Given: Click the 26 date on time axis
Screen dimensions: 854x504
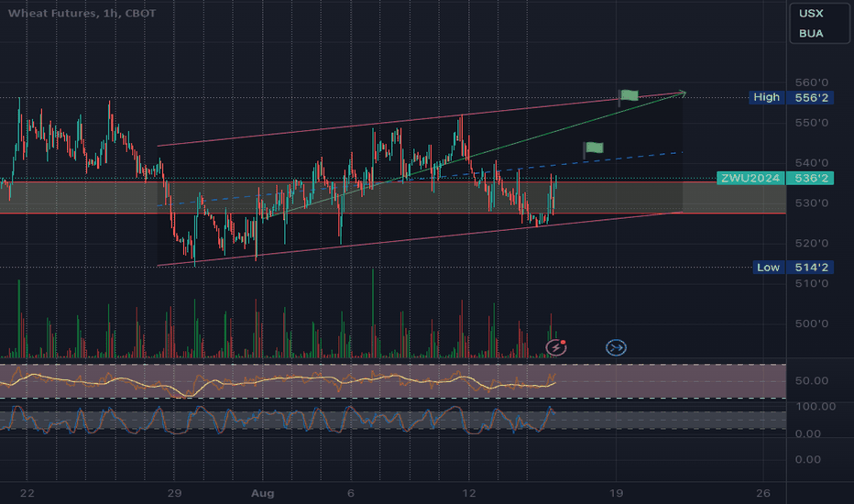Looking at the screenshot, I should pos(763,493).
